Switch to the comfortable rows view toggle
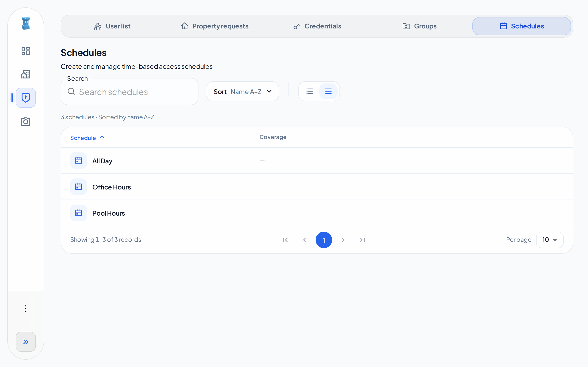The image size is (588, 367). [x=328, y=91]
